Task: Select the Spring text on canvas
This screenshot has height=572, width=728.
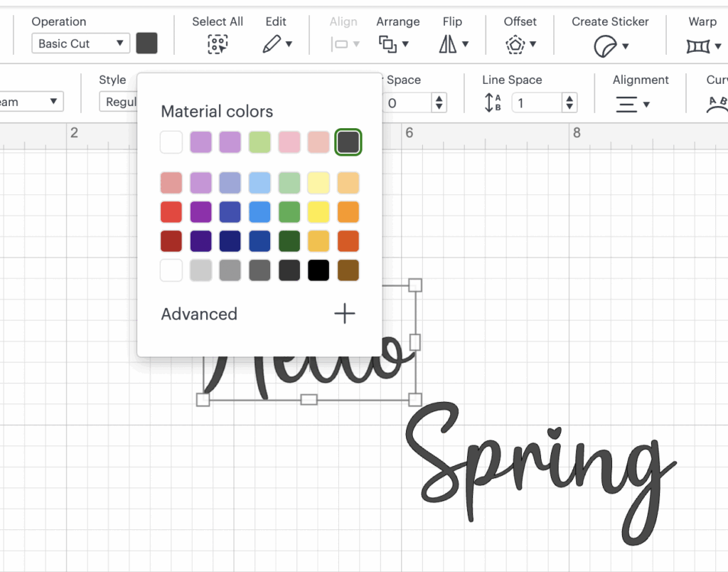Action: [x=540, y=455]
